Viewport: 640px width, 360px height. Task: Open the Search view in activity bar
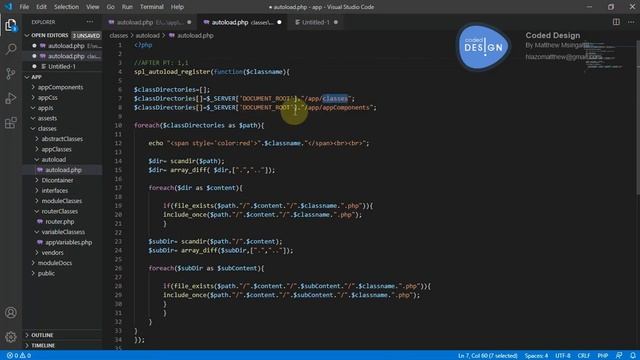(x=11, y=49)
